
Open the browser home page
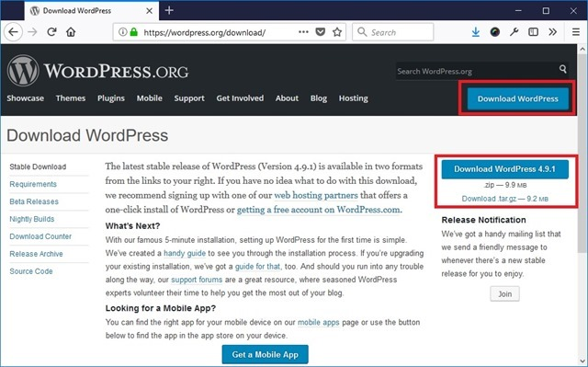tap(71, 32)
